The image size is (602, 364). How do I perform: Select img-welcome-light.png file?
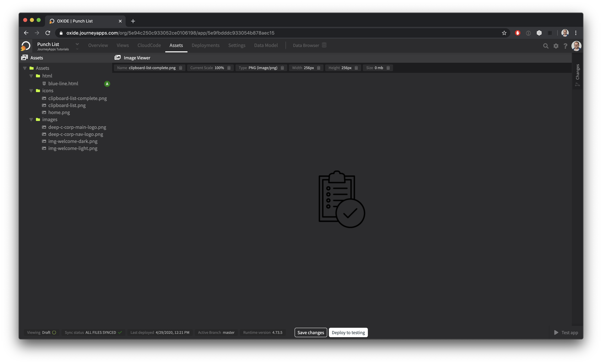73,148
